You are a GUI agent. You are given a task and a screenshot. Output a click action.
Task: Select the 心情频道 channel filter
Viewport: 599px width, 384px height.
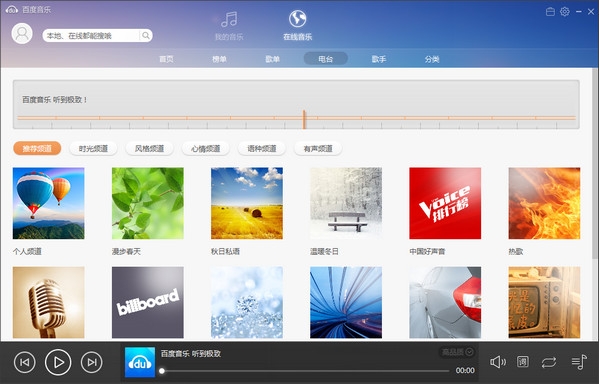[x=206, y=148]
